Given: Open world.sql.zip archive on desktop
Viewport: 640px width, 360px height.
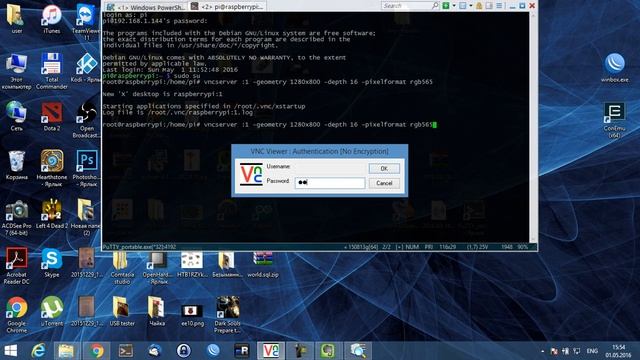Looking at the screenshot, I should [262, 264].
